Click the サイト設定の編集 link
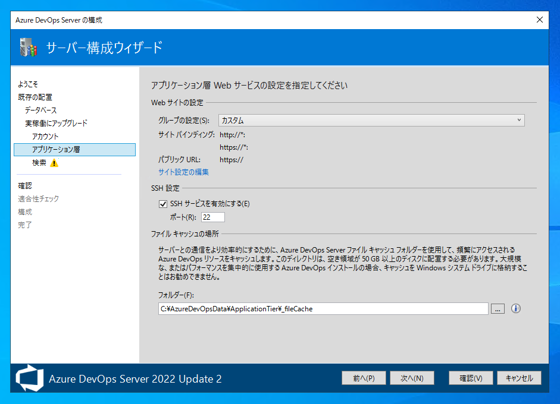The width and height of the screenshot is (560, 404). click(183, 172)
